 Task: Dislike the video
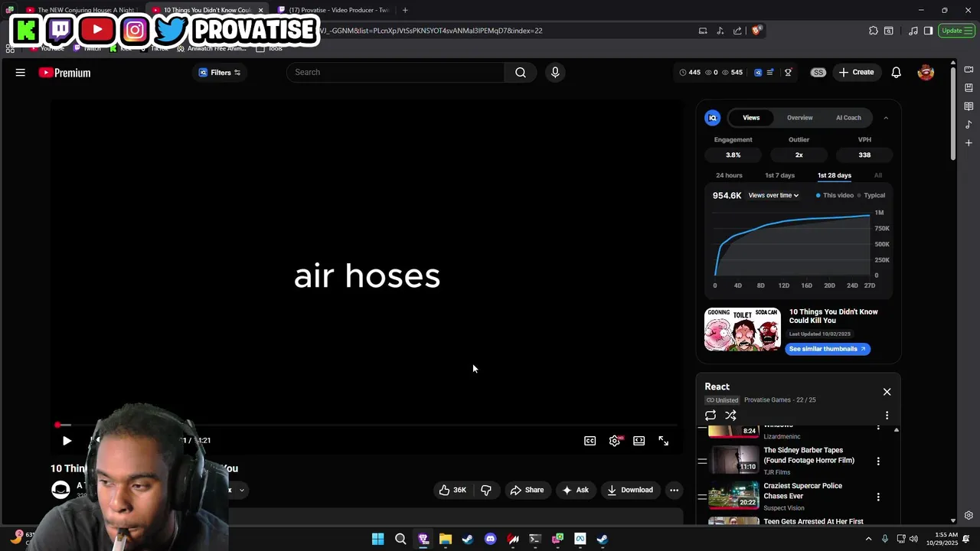[x=485, y=490]
